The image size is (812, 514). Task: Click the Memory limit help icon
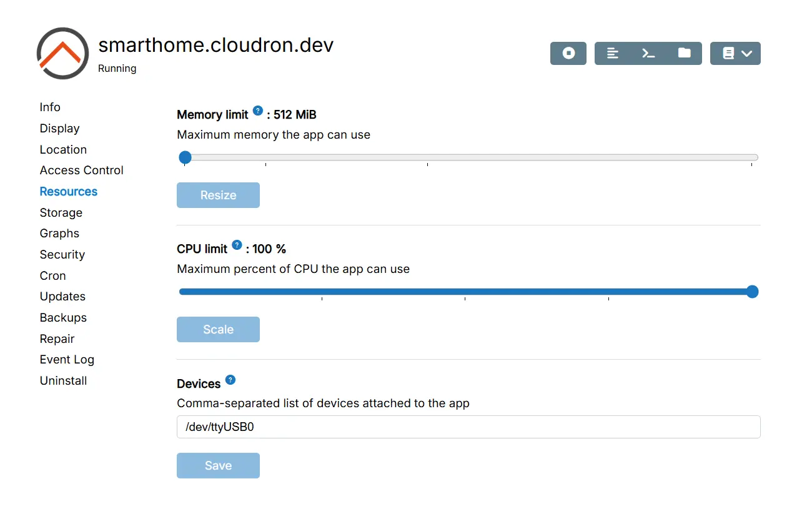[x=258, y=111]
